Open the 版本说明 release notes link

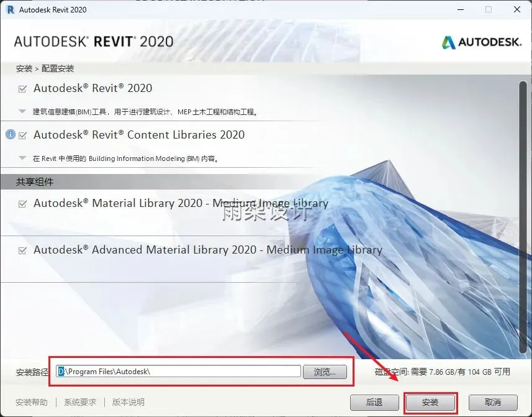pyautogui.click(x=128, y=403)
